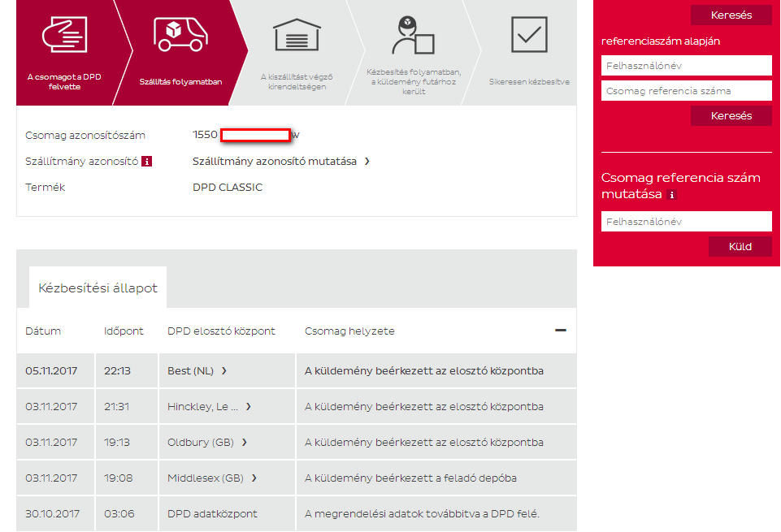Click the Termék label
Screen dimensions: 781x532
(x=45, y=187)
